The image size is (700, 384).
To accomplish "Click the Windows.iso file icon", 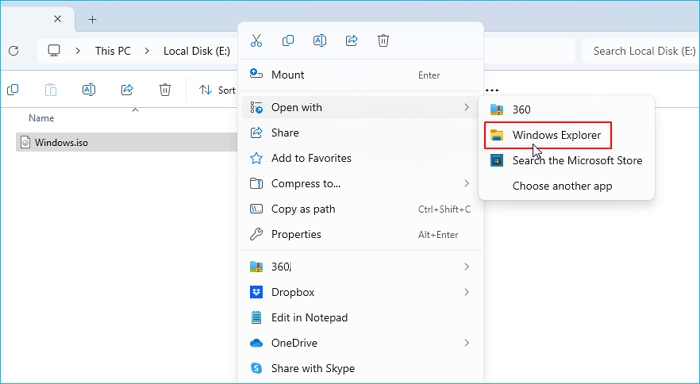I will pyautogui.click(x=25, y=142).
